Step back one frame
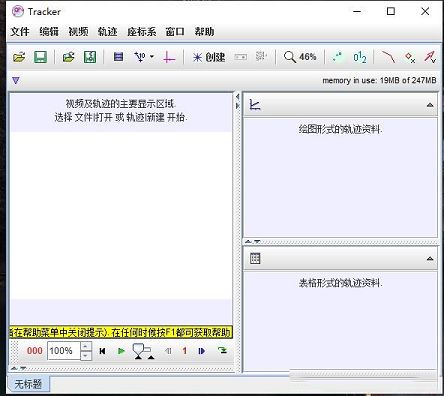This screenshot has height=396, width=444. point(168,351)
